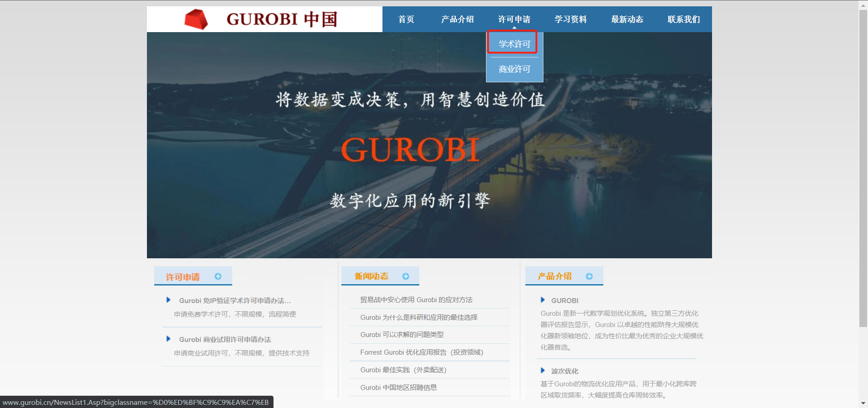Open the Forrest Gurobi 优化应用报告 link

[x=421, y=352]
